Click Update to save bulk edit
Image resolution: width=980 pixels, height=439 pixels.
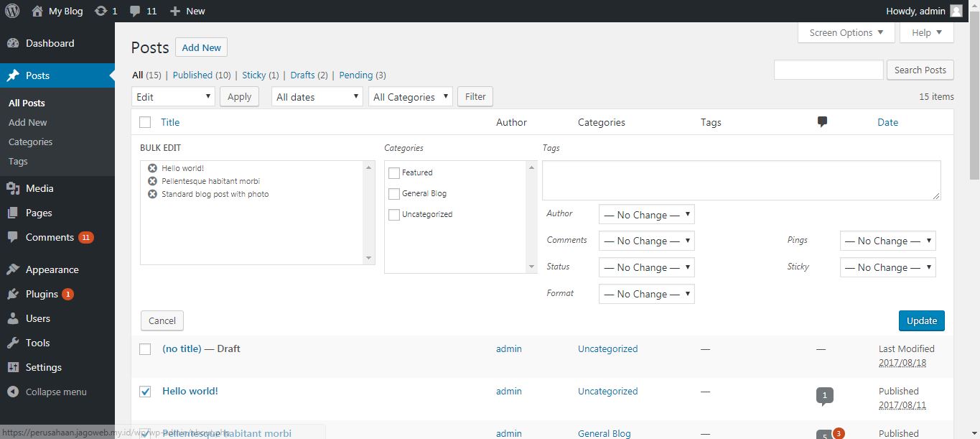922,320
